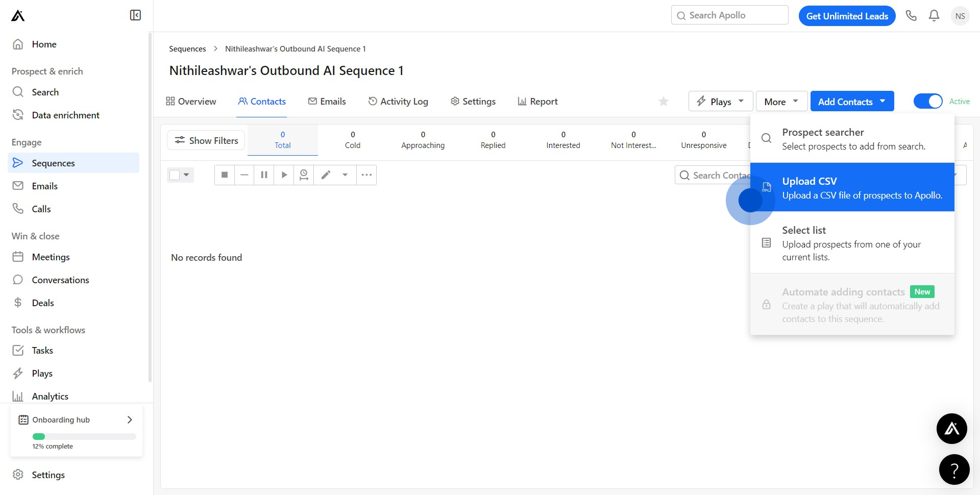Select the pencil edit icon in toolbar
Screen dimensions: 980x495
tap(326, 175)
